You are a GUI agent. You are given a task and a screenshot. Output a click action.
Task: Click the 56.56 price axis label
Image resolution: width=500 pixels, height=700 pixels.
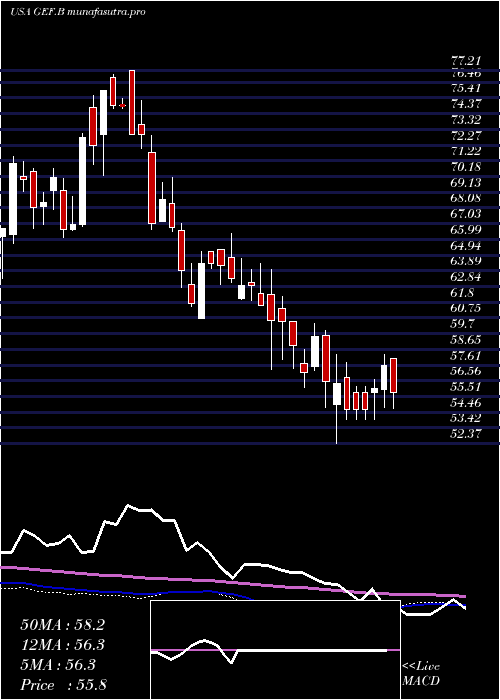coord(465,371)
